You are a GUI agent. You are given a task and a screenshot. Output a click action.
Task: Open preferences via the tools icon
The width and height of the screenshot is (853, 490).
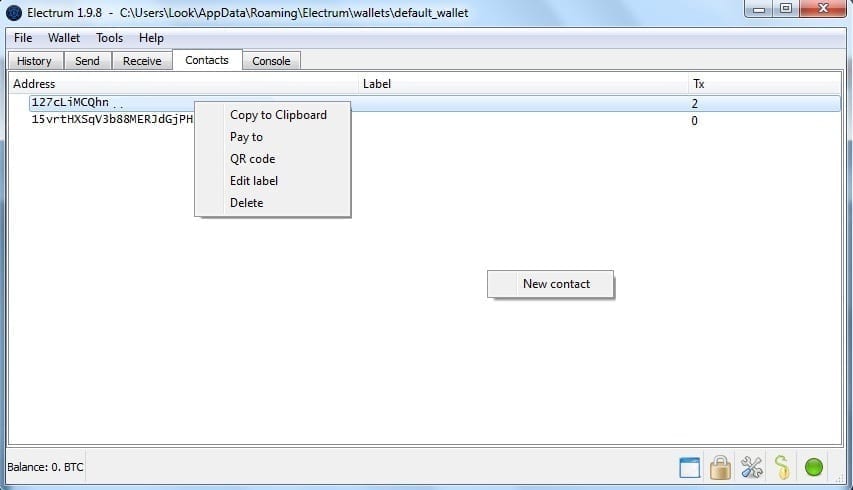point(751,467)
